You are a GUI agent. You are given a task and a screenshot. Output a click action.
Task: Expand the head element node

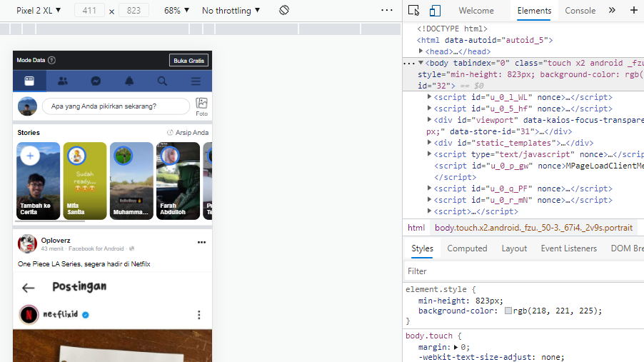pyautogui.click(x=421, y=51)
